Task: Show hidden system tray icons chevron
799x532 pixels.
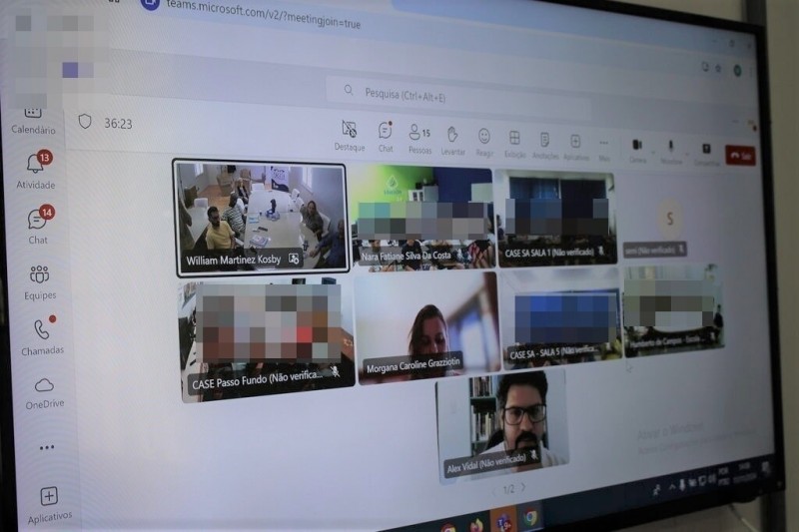Action: point(672,487)
